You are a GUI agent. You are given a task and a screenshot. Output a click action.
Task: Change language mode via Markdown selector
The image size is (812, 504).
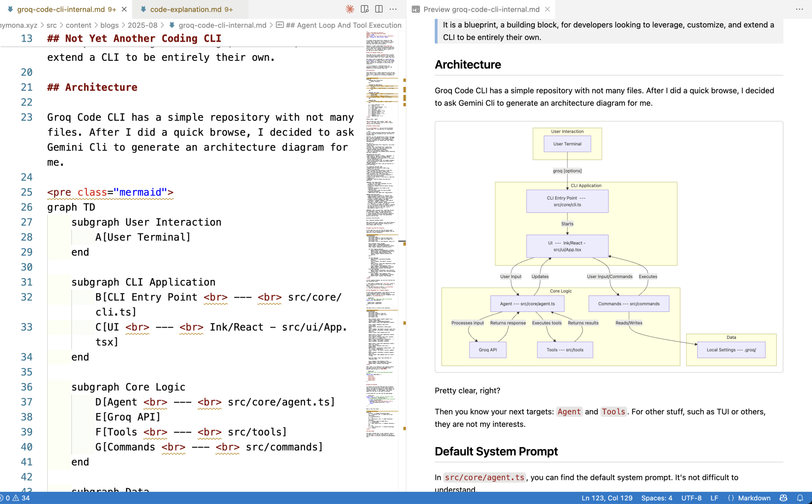[x=754, y=498]
